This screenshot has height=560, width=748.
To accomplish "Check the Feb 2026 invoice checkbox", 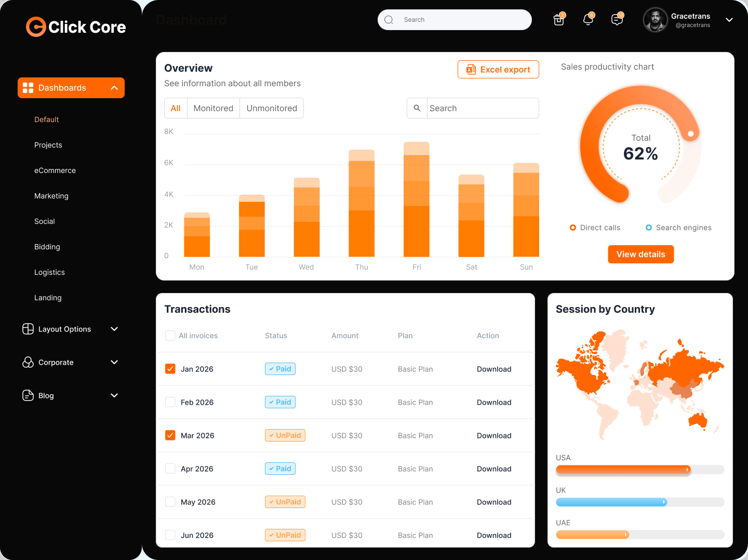I will [x=170, y=402].
